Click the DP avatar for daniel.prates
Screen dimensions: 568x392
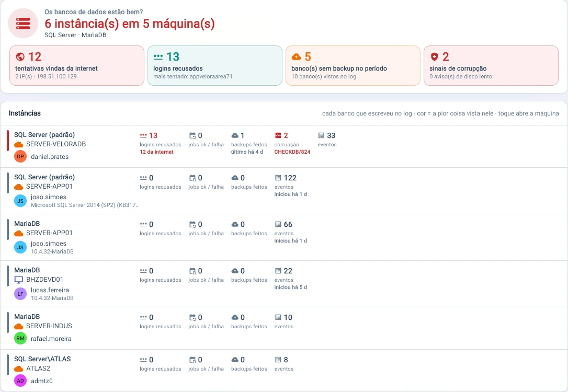(20, 157)
